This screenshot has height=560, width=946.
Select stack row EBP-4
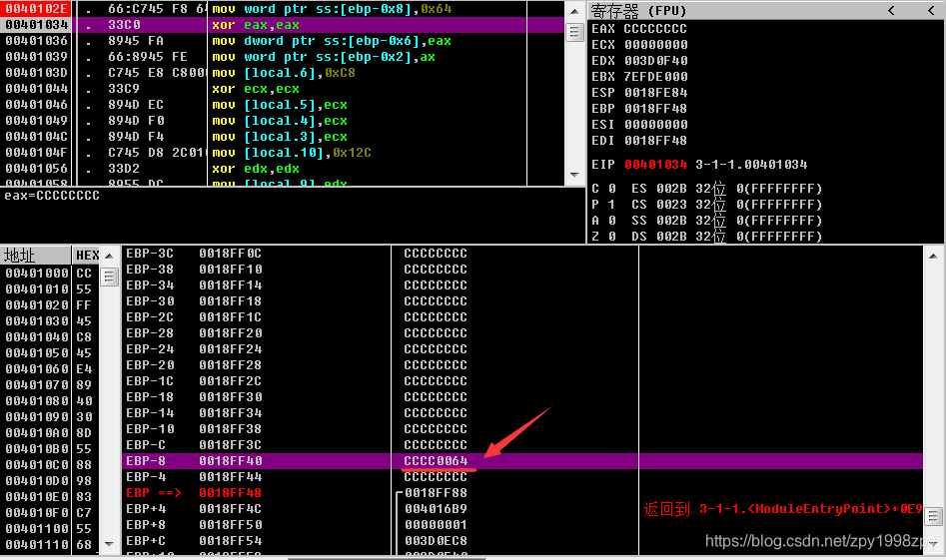coord(522,477)
